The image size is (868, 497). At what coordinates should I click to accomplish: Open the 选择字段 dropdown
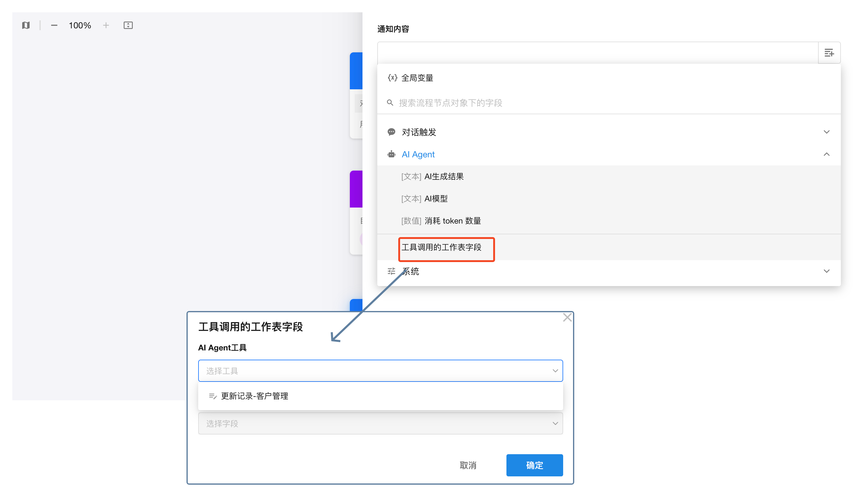coord(380,424)
